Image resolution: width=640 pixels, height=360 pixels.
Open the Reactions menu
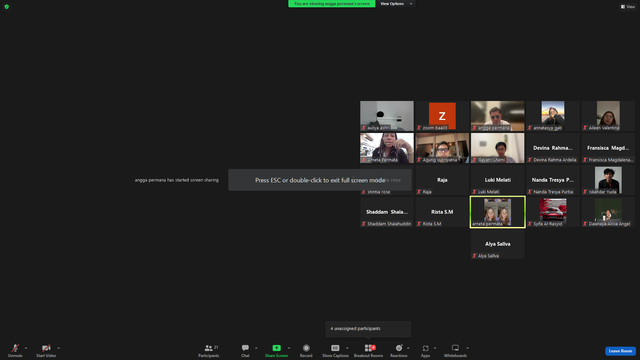point(399,350)
